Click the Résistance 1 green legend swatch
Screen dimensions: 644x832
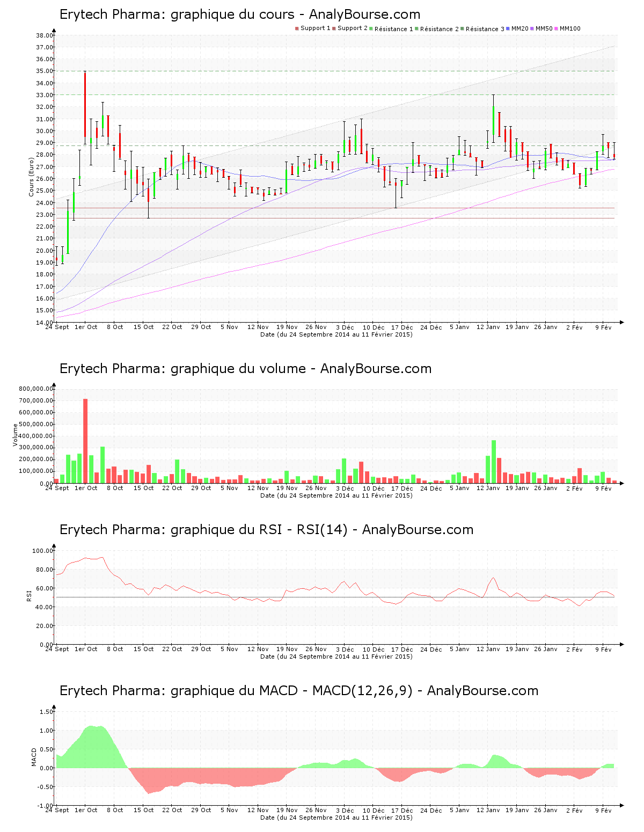coord(371,28)
